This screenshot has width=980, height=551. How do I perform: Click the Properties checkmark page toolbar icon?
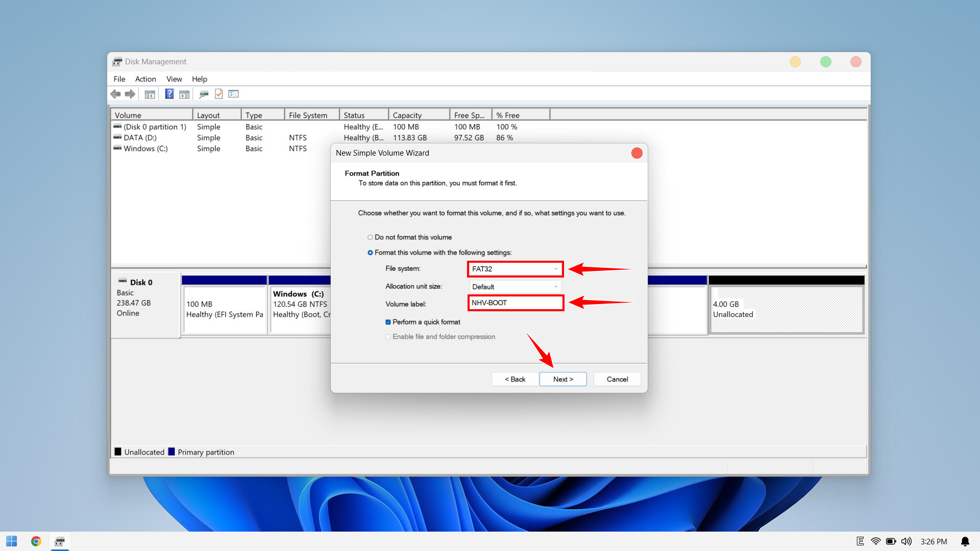pyautogui.click(x=219, y=94)
